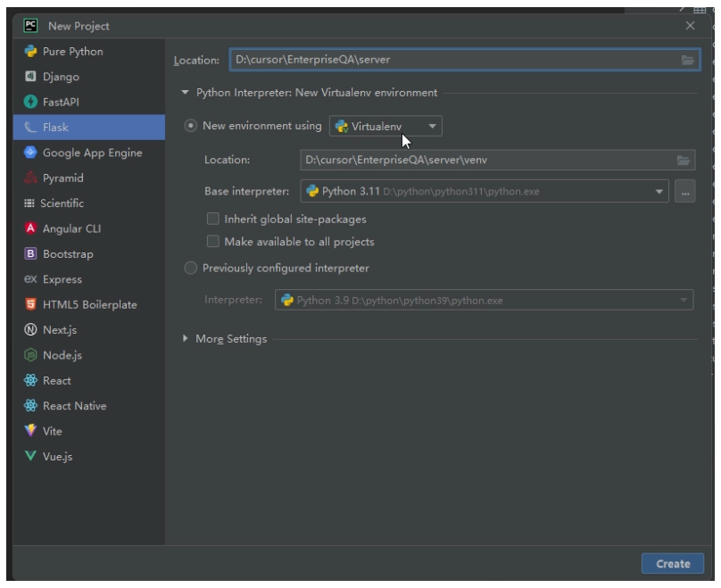The image size is (721, 588).
Task: Open the Python 3.9 Interpreter dropdown
Action: pos(484,300)
